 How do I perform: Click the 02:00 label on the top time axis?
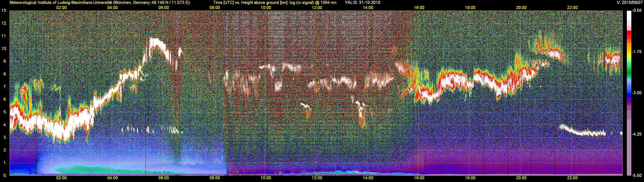point(61,8)
